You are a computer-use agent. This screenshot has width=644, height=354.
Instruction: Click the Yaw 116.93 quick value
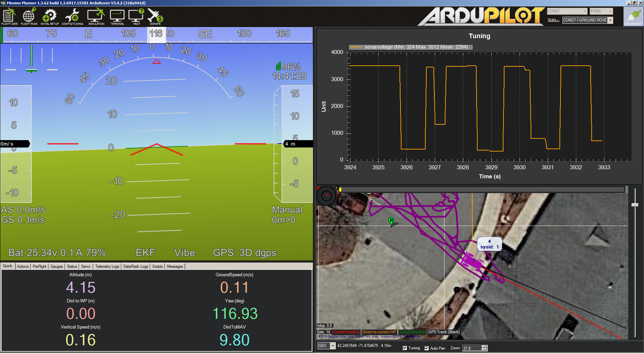pos(235,314)
